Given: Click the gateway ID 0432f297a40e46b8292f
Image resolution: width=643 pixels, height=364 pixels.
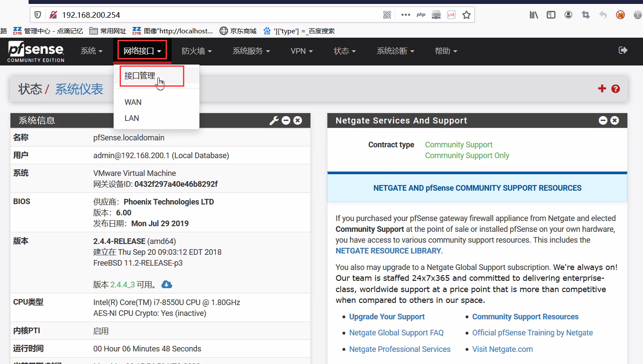Looking at the screenshot, I should (x=176, y=184).
